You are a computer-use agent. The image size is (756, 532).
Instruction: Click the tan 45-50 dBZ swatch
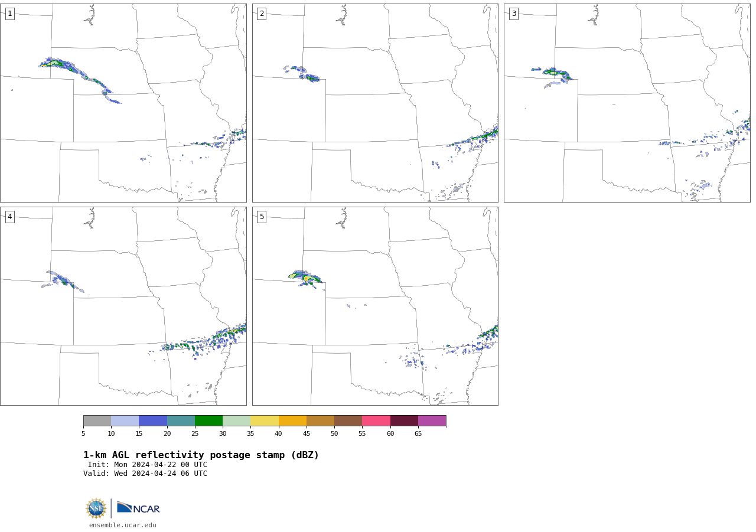tap(320, 421)
